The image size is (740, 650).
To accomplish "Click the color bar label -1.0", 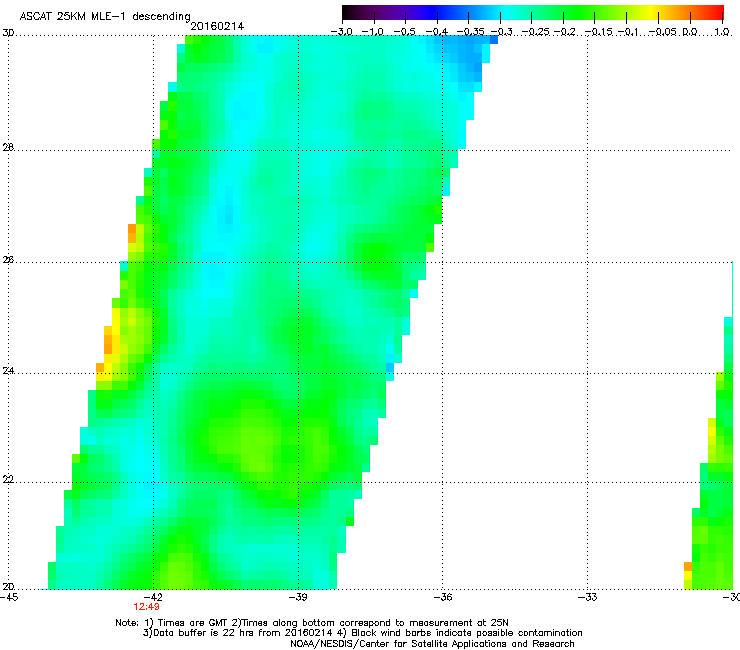I will [x=373, y=32].
